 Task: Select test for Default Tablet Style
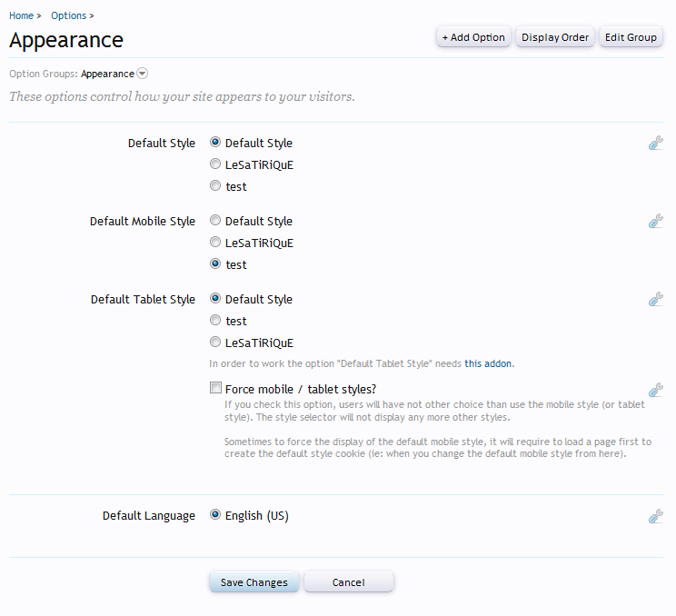tap(215, 321)
